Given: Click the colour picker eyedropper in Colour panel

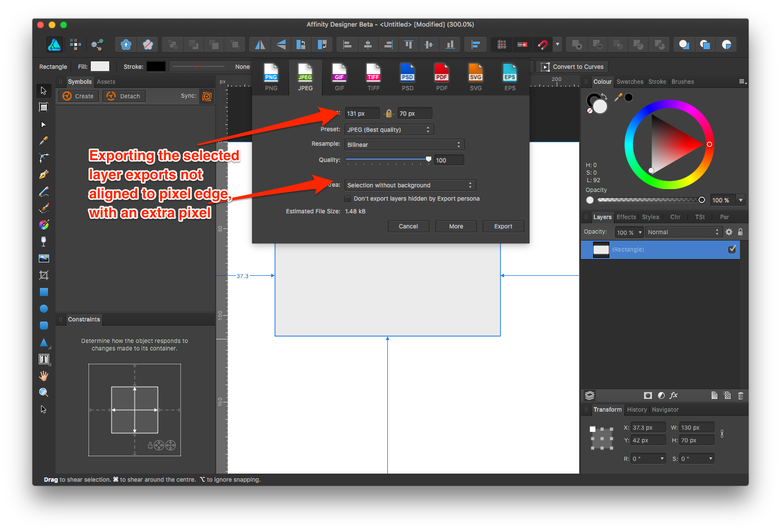Looking at the screenshot, I should (x=618, y=97).
